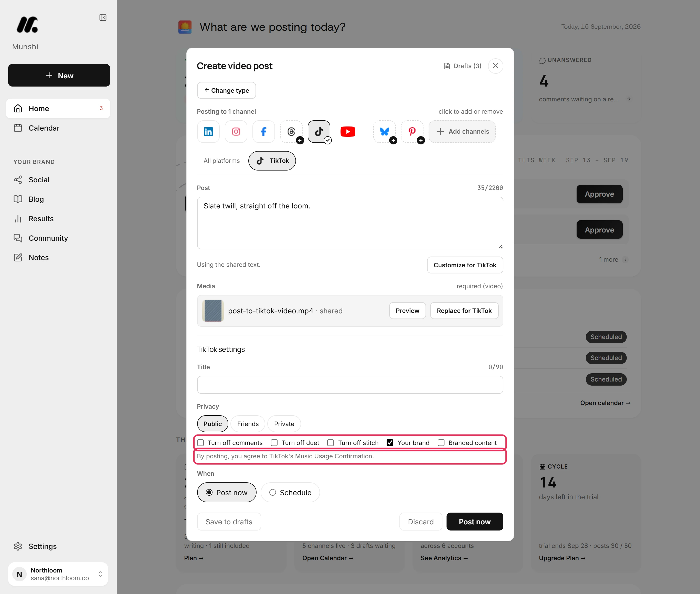Open Drafts (3)

tap(463, 66)
